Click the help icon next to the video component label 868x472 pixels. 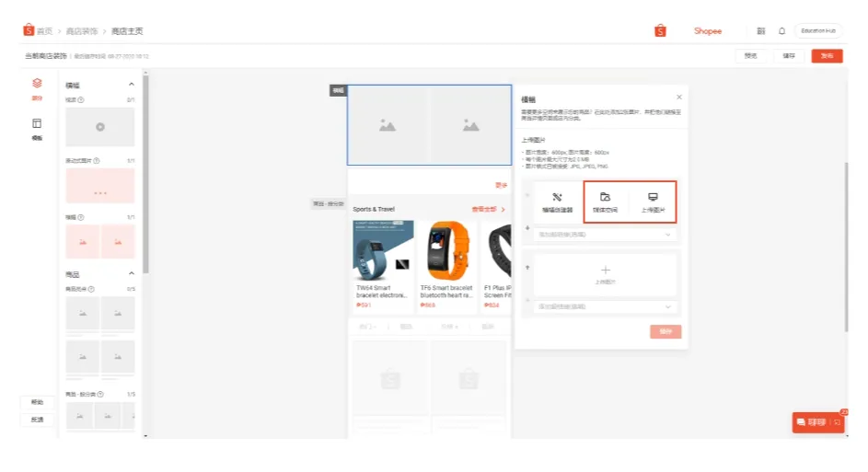pos(81,99)
